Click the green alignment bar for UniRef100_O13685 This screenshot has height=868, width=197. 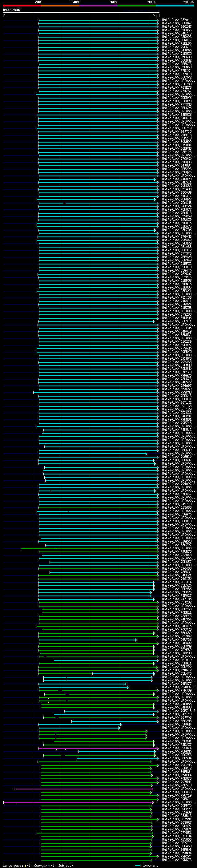point(98,507)
